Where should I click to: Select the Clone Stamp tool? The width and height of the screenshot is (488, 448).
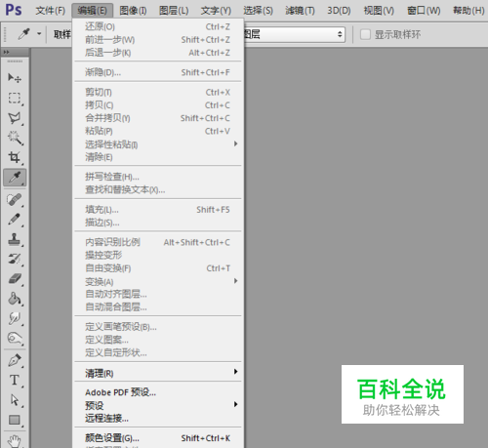[x=15, y=239]
